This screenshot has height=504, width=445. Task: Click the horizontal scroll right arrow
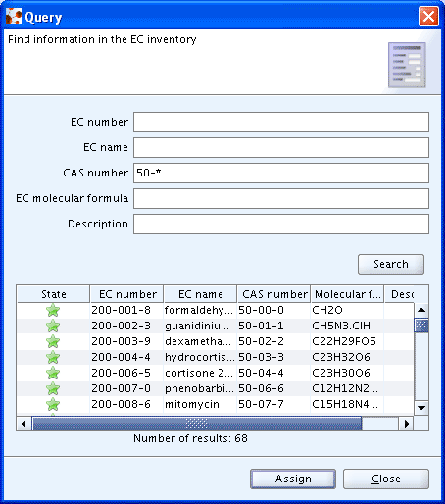point(406,424)
